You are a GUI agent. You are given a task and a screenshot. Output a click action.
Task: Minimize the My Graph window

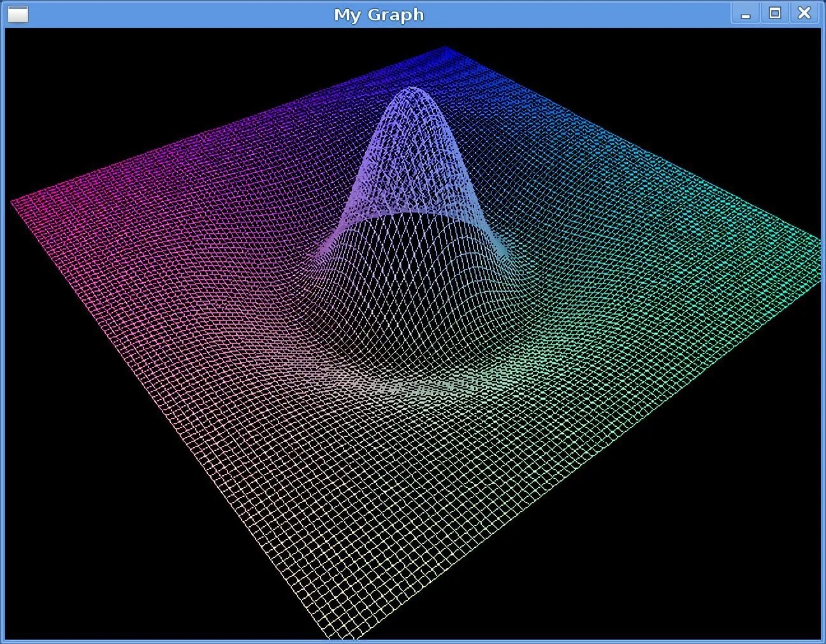point(746,13)
